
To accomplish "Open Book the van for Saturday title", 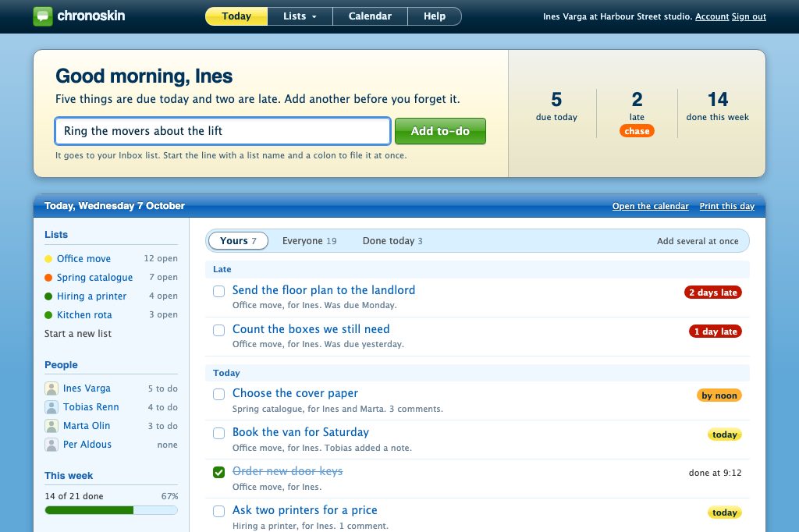I will 300,432.
